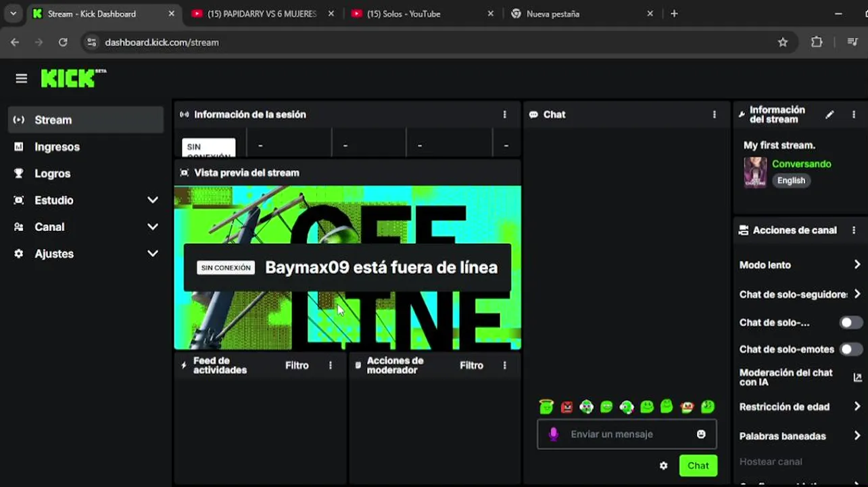Click the My first stream. title
Viewport: 868px width, 487px height.
point(779,145)
